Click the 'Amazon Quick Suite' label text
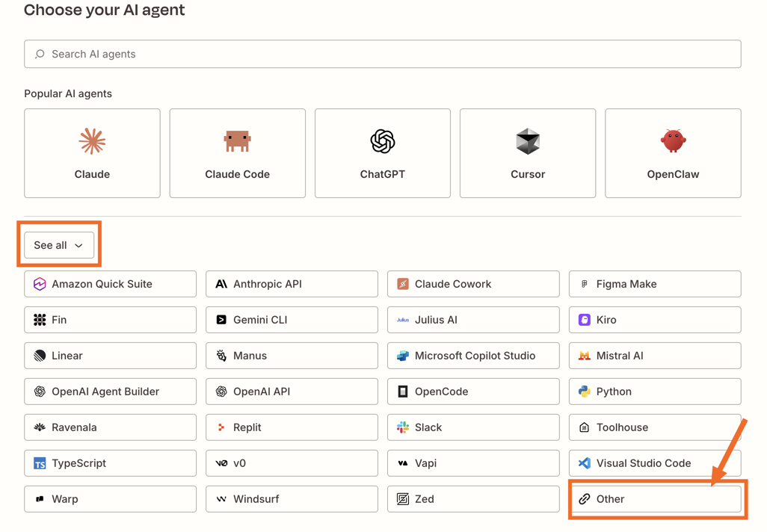 tap(102, 284)
